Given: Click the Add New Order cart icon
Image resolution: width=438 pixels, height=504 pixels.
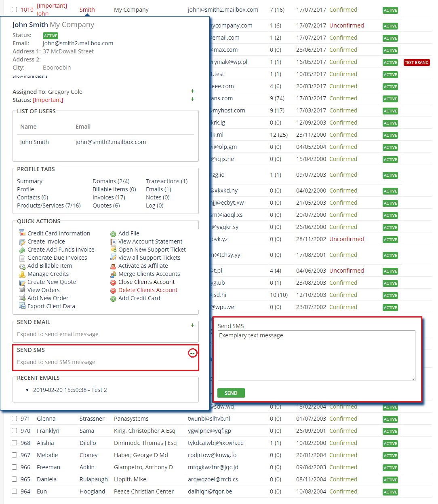Looking at the screenshot, I should pyautogui.click(x=22, y=298).
